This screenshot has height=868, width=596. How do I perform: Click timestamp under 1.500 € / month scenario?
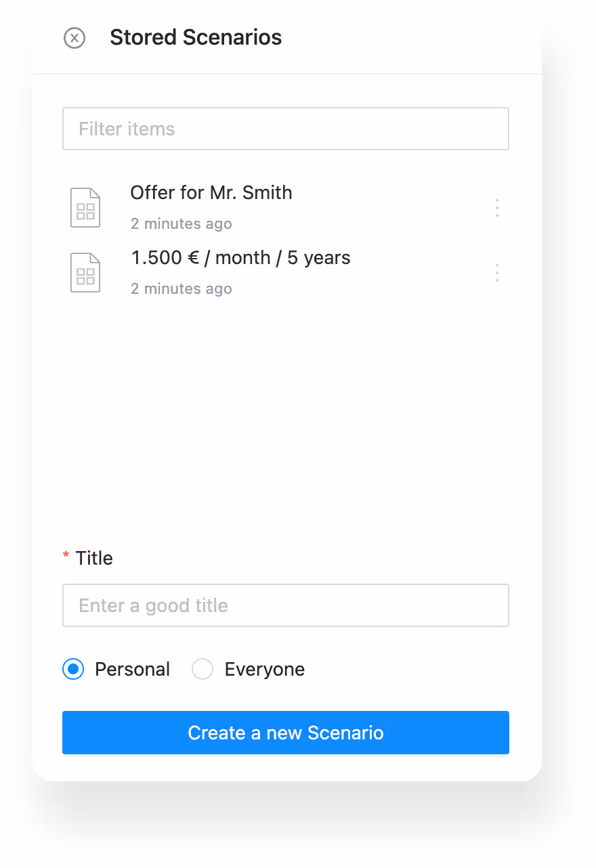pos(181,289)
